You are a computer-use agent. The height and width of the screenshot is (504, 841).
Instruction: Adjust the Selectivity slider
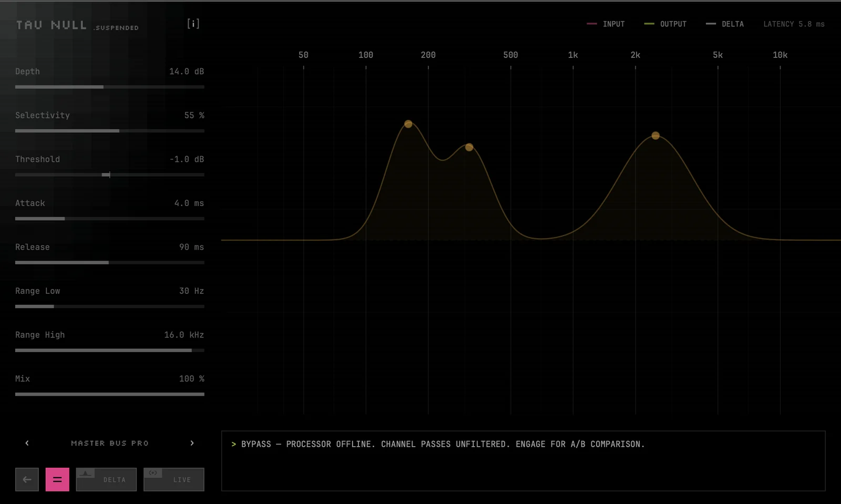(x=110, y=131)
